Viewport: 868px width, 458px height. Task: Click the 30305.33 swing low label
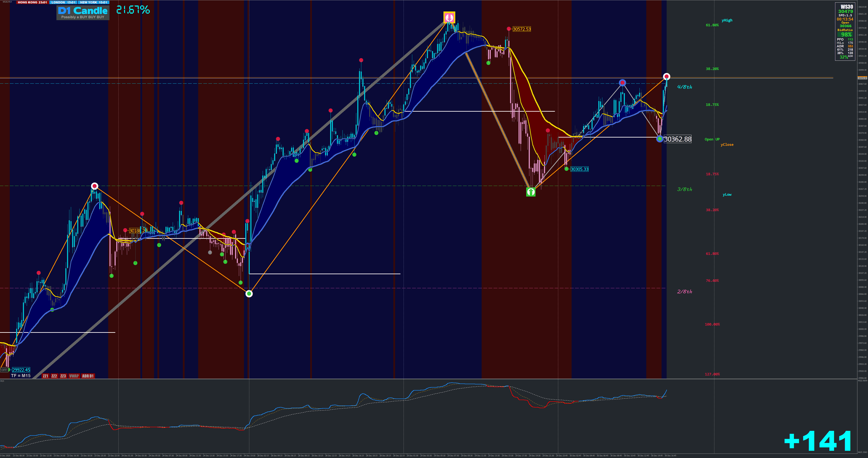pos(579,169)
